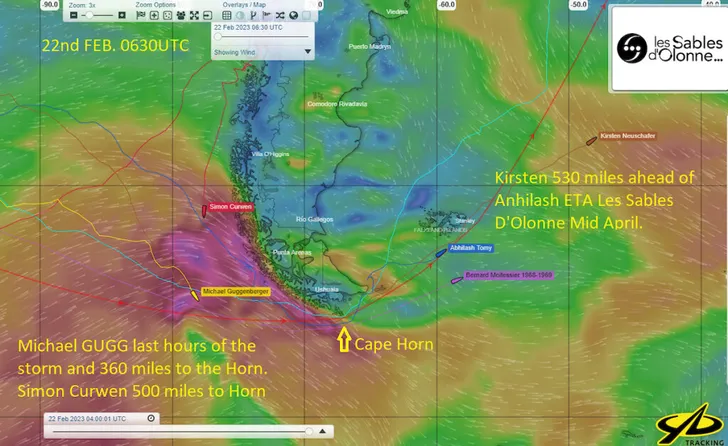728x446 pixels.
Task: Click the bottom playback timeline slider handle
Action: click(308, 432)
